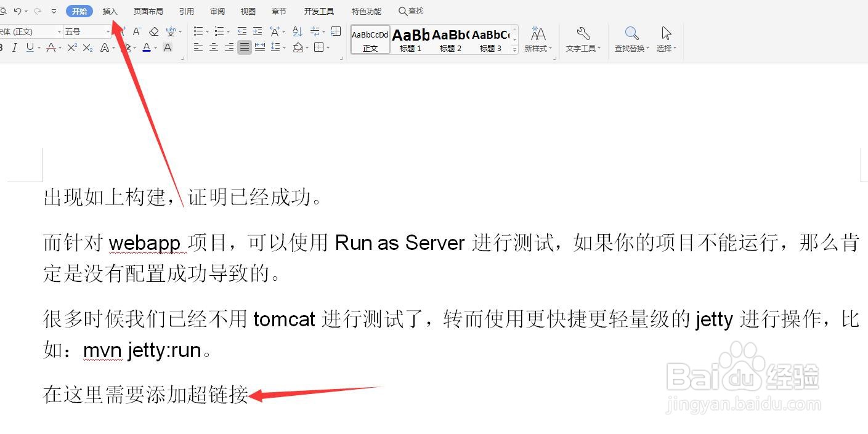
Task: Click the line 在这里需要添加超链接
Action: (x=145, y=395)
